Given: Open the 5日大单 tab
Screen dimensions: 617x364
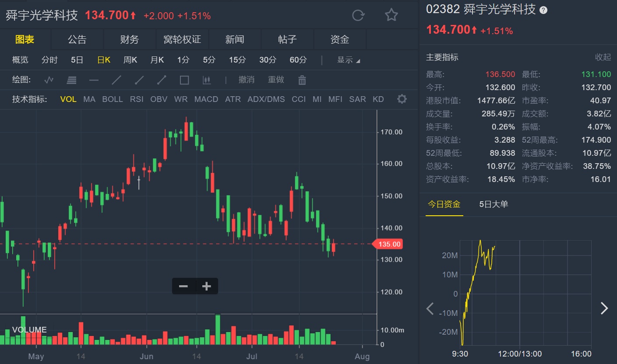Looking at the screenshot, I should 494,204.
